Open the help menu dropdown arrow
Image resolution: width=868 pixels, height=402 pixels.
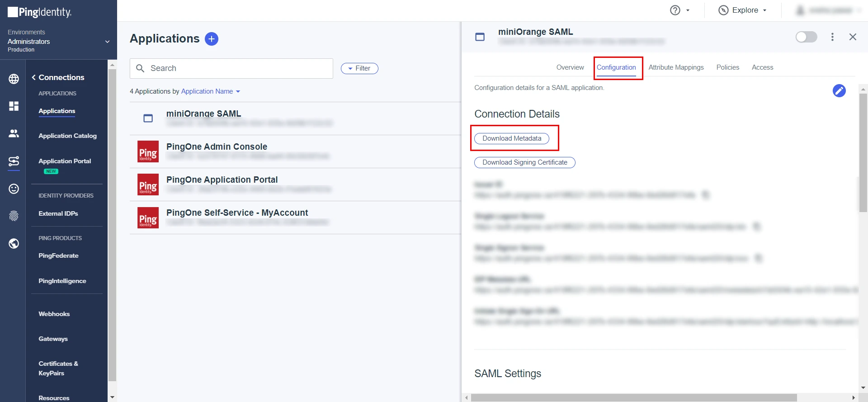coord(688,10)
